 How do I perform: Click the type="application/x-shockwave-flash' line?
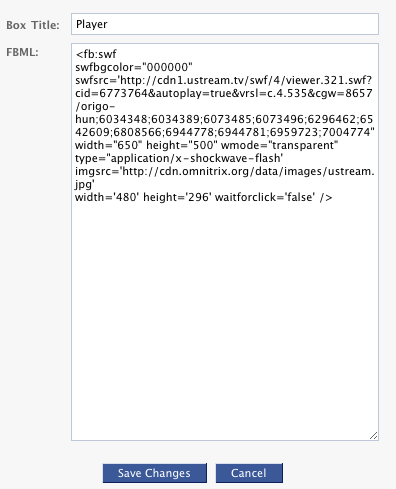point(179,158)
